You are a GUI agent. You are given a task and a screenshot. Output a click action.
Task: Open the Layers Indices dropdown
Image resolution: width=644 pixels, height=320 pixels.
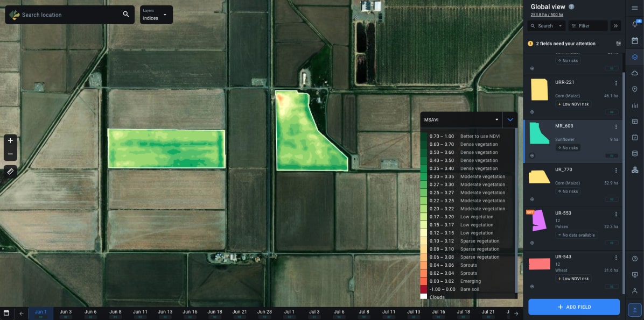[156, 15]
